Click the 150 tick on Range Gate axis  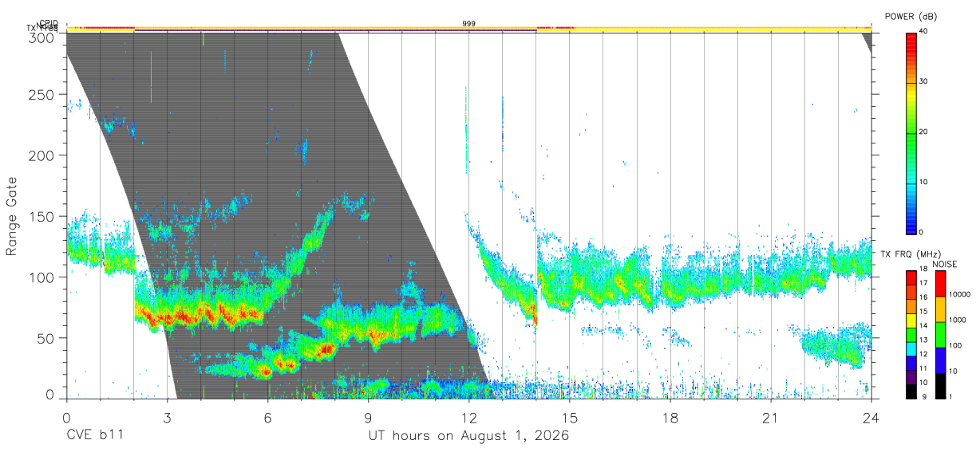point(42,216)
